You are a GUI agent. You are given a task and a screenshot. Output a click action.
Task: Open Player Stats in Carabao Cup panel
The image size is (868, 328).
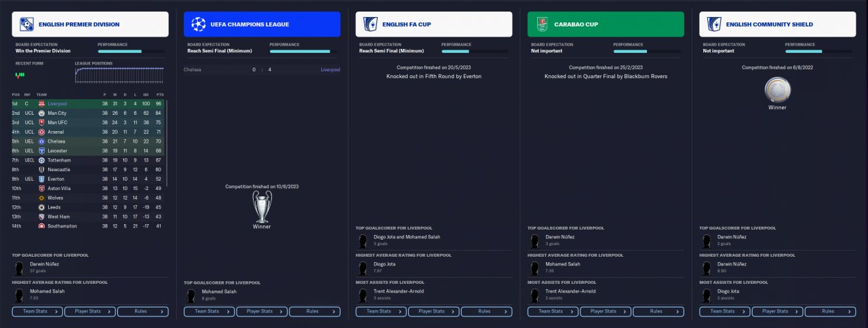coord(606,312)
